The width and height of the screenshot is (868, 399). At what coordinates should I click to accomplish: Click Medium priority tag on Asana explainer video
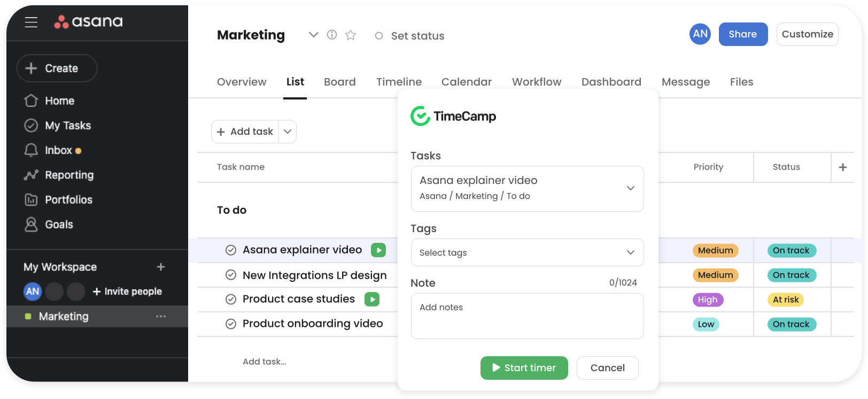[x=716, y=250]
